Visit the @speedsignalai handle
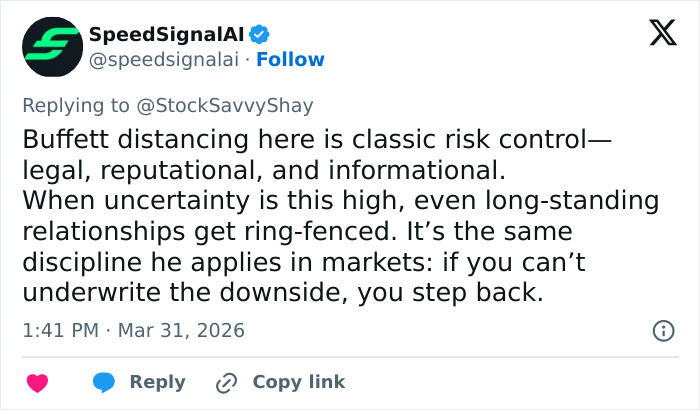 164,60
